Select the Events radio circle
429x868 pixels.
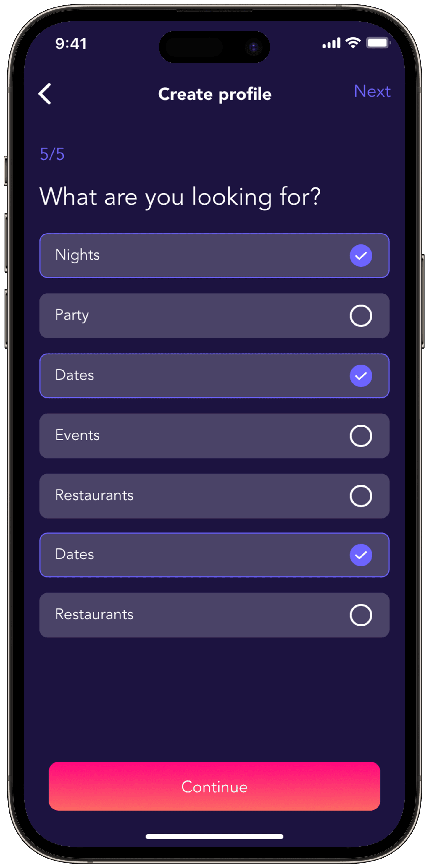tap(361, 436)
